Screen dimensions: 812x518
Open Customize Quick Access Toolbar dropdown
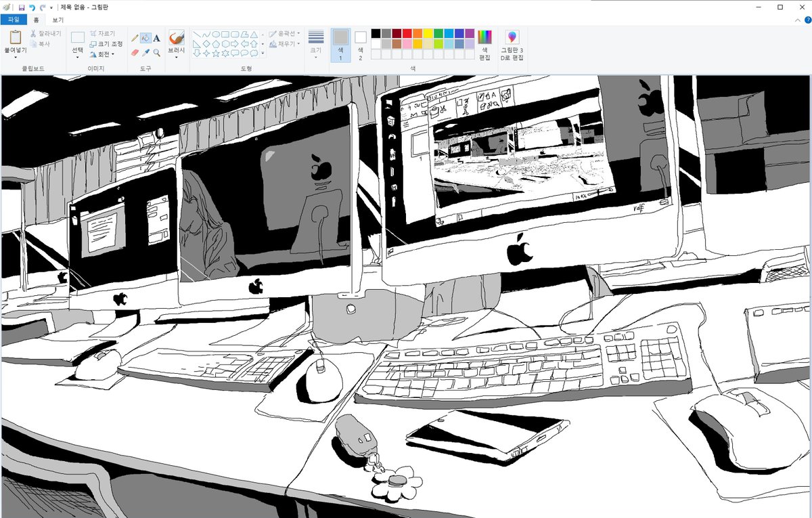pyautogui.click(x=51, y=7)
